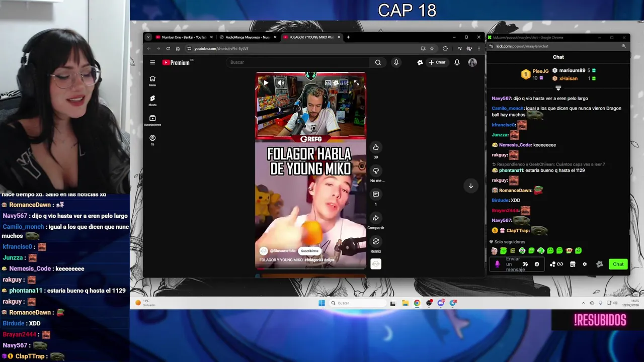Switch to the Number One - Bankai tab

(x=184, y=37)
